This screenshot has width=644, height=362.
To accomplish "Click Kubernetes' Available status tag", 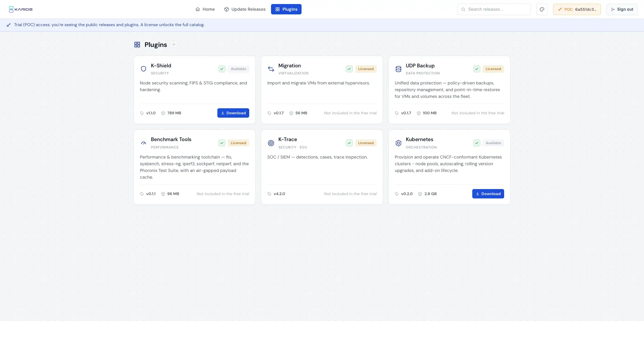I will (493, 143).
